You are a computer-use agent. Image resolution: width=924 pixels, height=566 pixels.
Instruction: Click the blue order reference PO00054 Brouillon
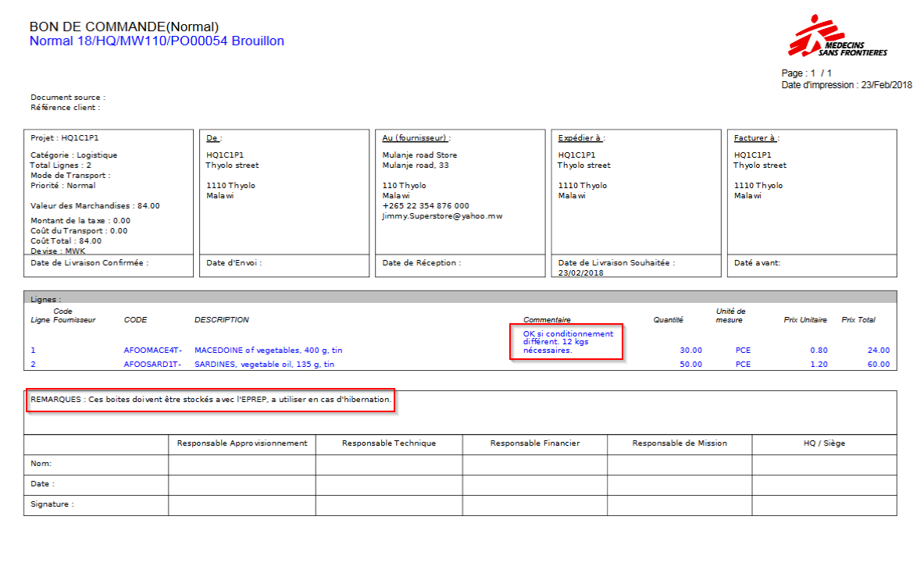(156, 41)
